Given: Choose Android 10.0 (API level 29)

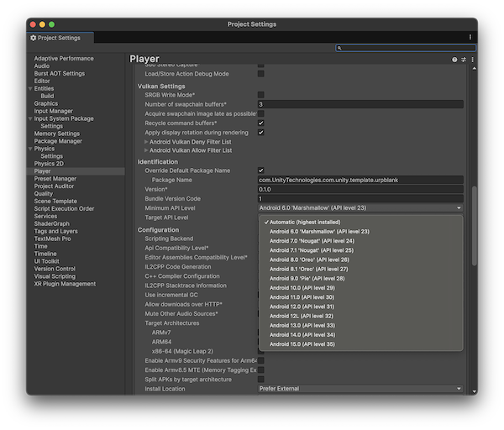Looking at the screenshot, I should (302, 287).
